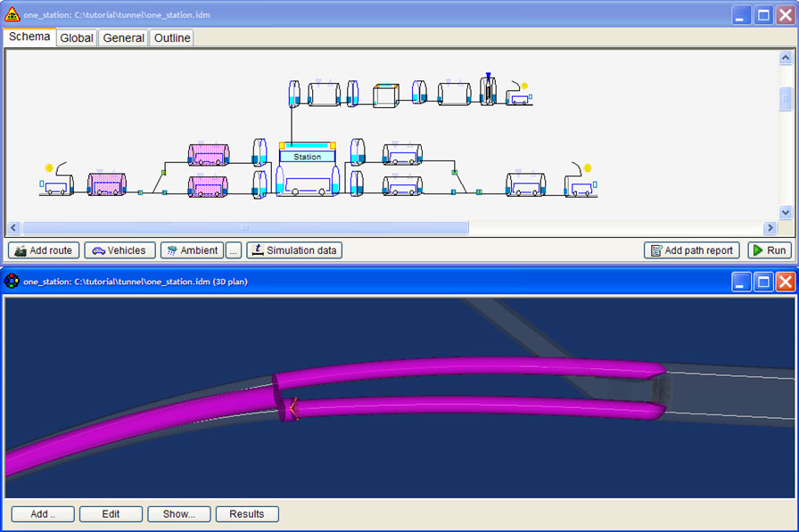The width and height of the screenshot is (799, 532).
Task: Select the damper element with the blue funnel on top
Action: (x=488, y=90)
